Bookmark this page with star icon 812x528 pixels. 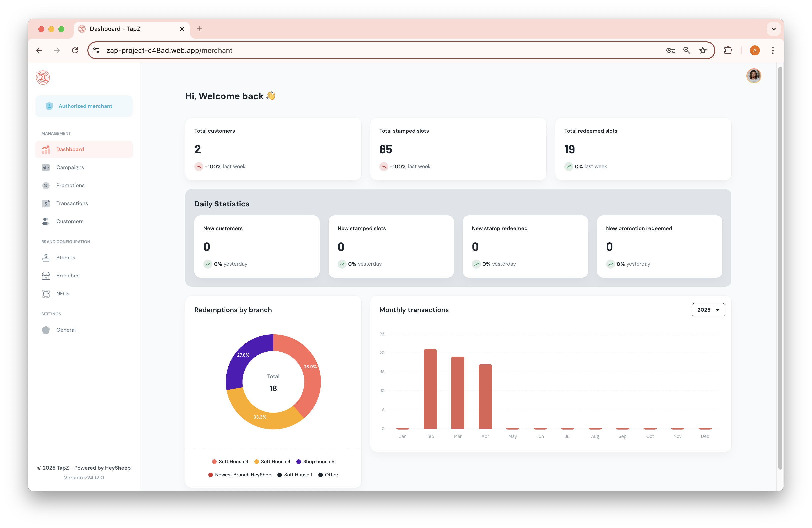[703, 50]
